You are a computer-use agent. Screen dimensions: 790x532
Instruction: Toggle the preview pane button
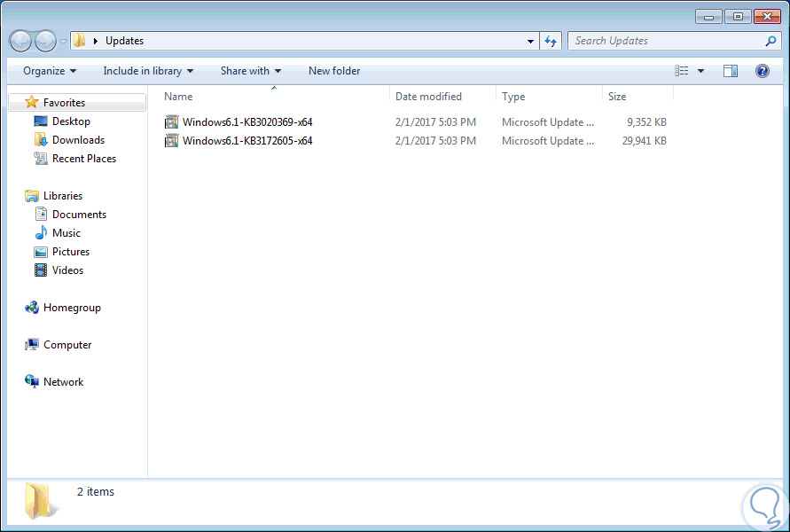(x=730, y=71)
